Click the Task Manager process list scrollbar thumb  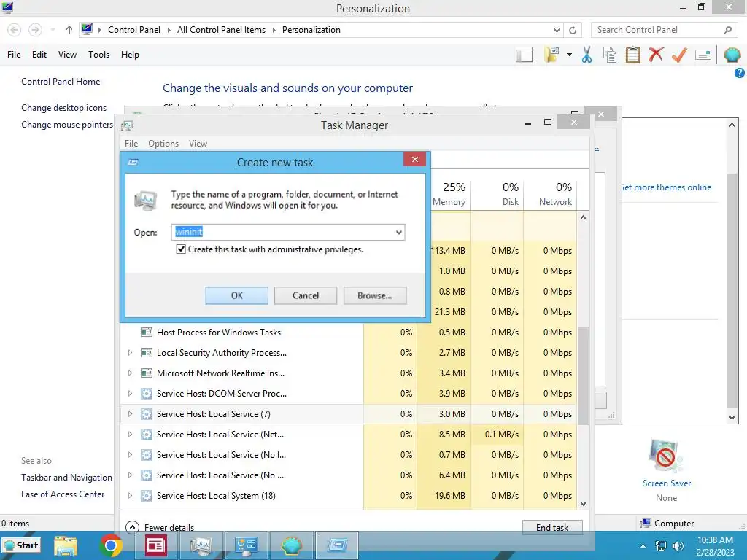coord(583,376)
